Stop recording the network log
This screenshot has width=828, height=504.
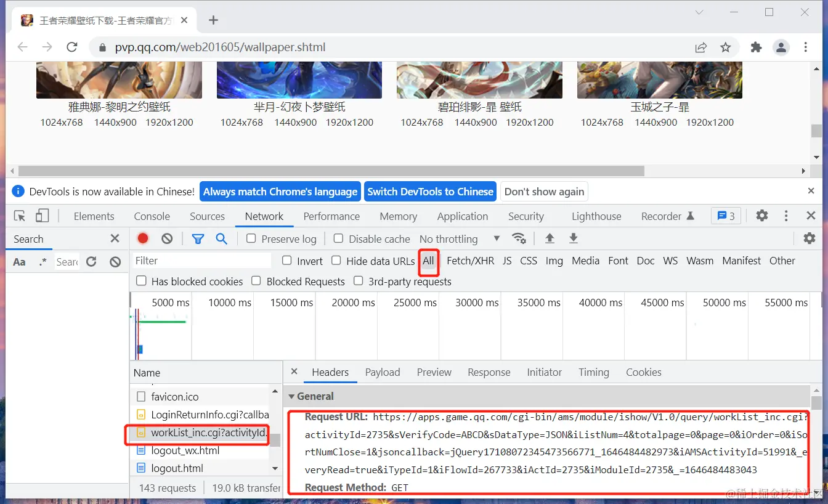143,238
